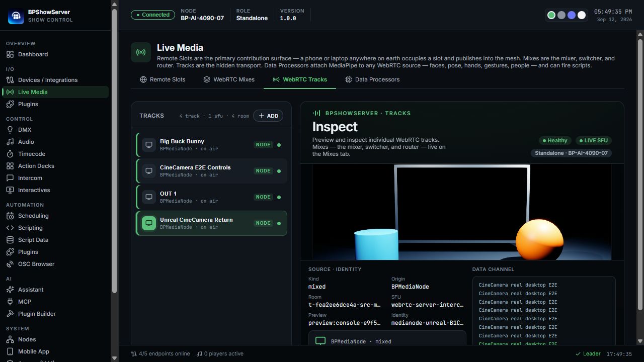Switch to the Remote Slots tab
644x362 pixels.
pos(163,79)
